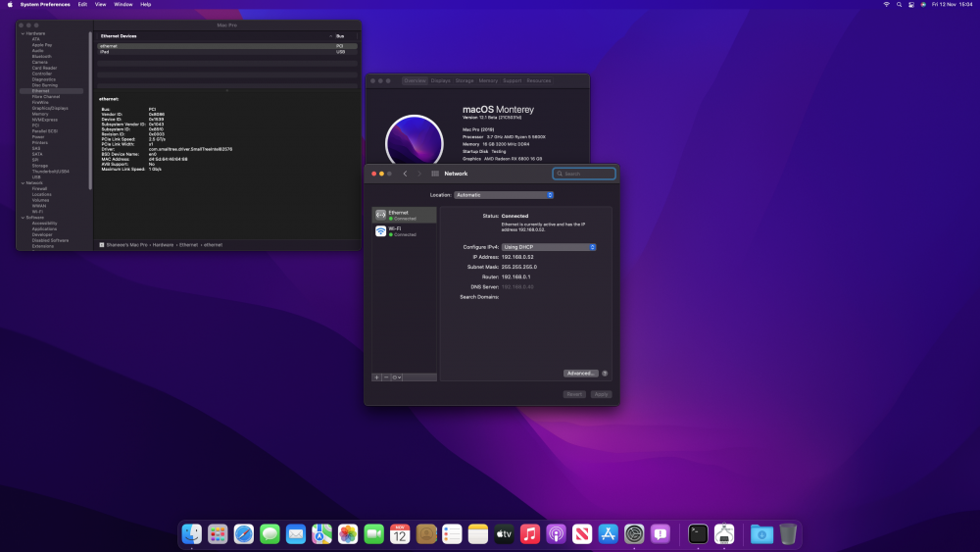
Task: Add a network service with plus button
Action: (376, 377)
